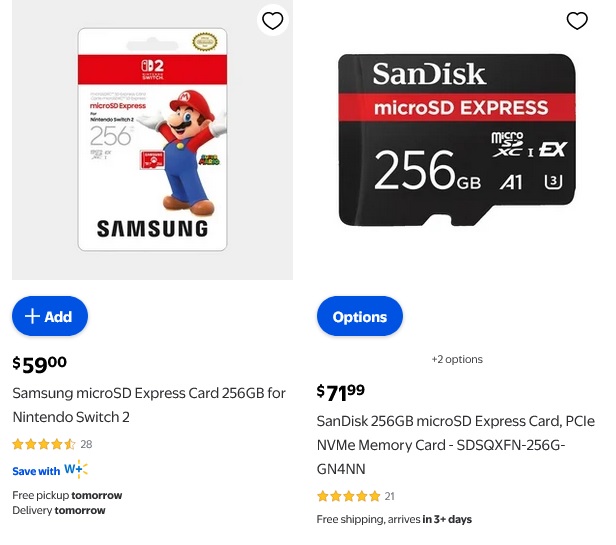Click the Samsung card's star rating
Screen dimensions: 616x545
click(43, 444)
